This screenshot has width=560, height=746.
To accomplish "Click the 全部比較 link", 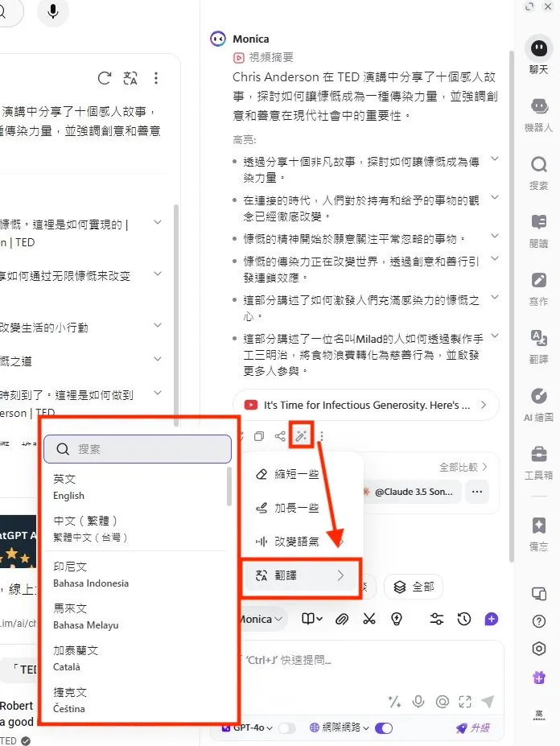I will click(463, 468).
